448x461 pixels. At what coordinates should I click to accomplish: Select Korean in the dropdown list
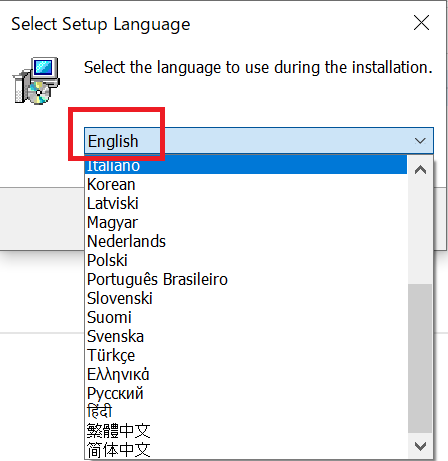pyautogui.click(x=246, y=184)
